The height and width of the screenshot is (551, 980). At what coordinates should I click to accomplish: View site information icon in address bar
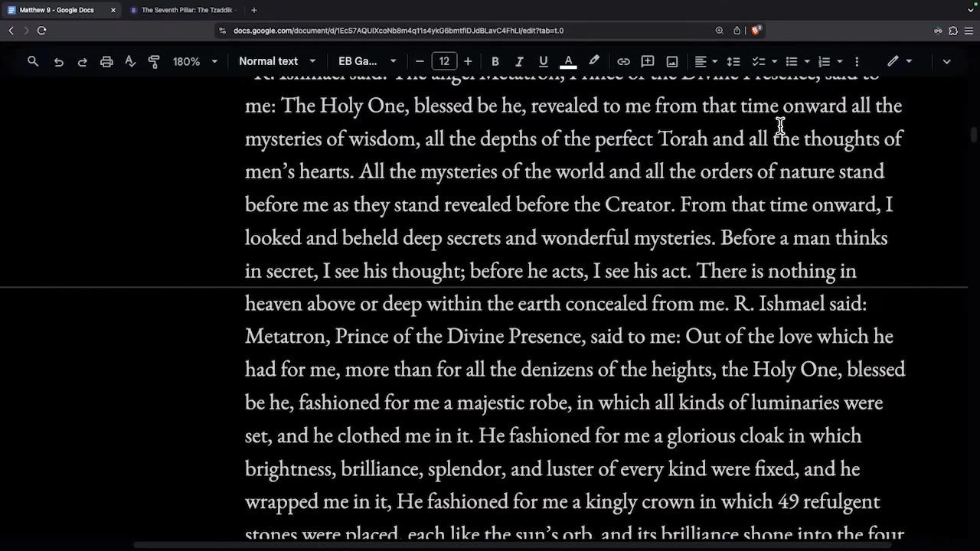222,31
